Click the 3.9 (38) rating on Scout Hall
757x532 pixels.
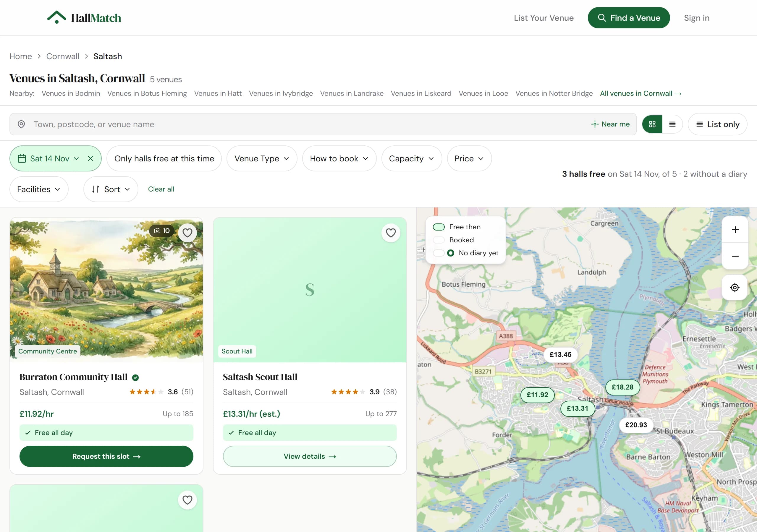(x=364, y=392)
